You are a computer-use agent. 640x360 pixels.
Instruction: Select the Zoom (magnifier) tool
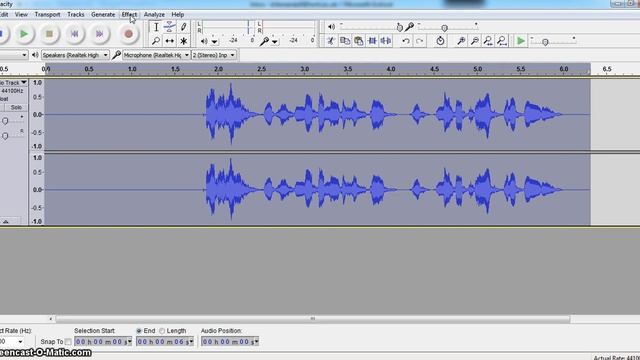[156, 41]
